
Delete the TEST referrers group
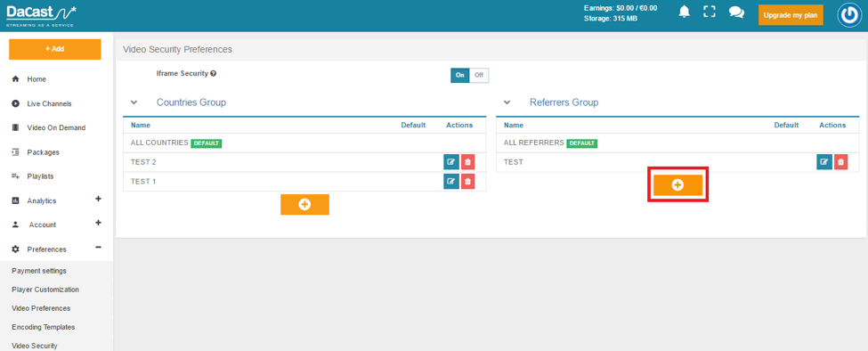coord(841,162)
